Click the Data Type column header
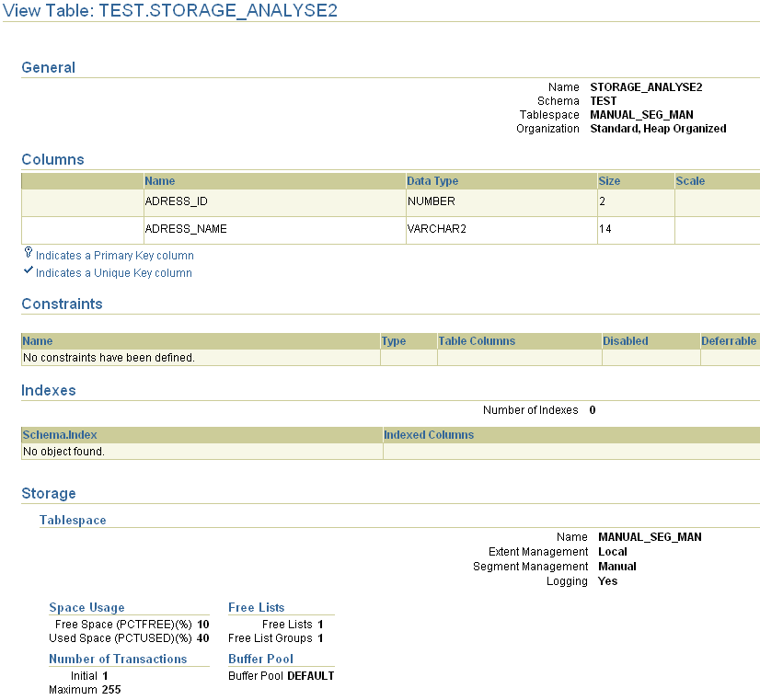Screen dimensions: 760x700 [432, 181]
